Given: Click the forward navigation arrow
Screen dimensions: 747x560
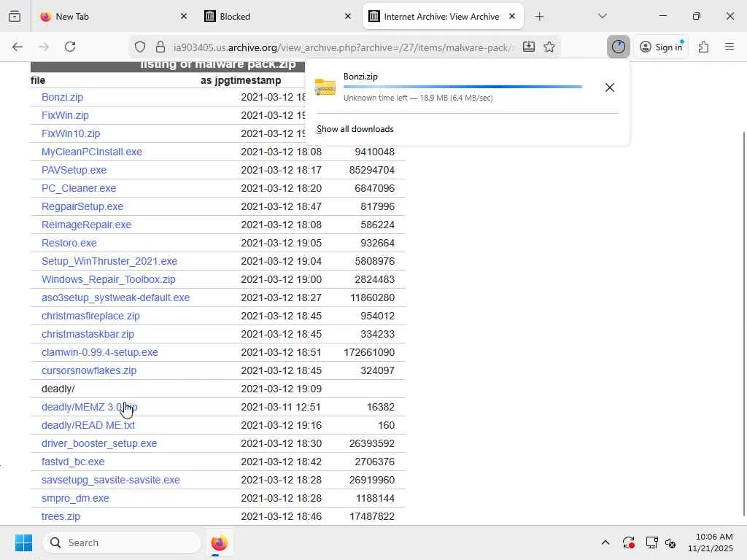Looking at the screenshot, I should point(43,47).
